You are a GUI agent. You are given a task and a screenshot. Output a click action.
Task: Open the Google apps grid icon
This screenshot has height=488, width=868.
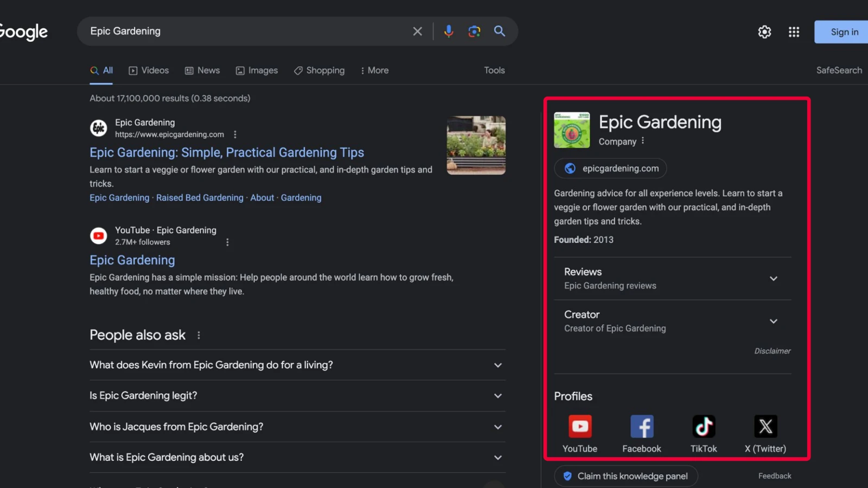pos(794,32)
